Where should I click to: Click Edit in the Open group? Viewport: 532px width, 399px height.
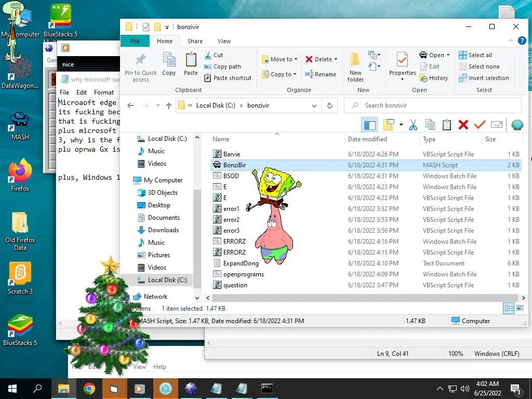[430, 66]
